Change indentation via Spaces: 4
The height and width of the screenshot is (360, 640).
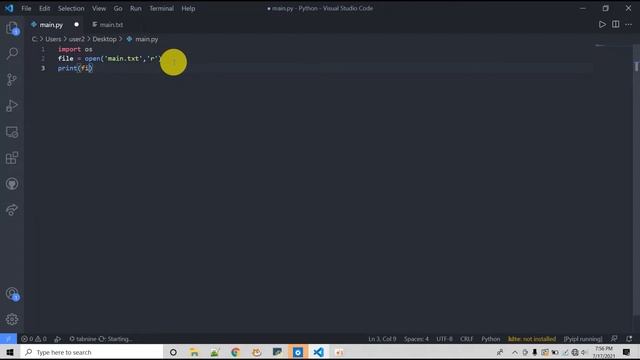coord(416,339)
